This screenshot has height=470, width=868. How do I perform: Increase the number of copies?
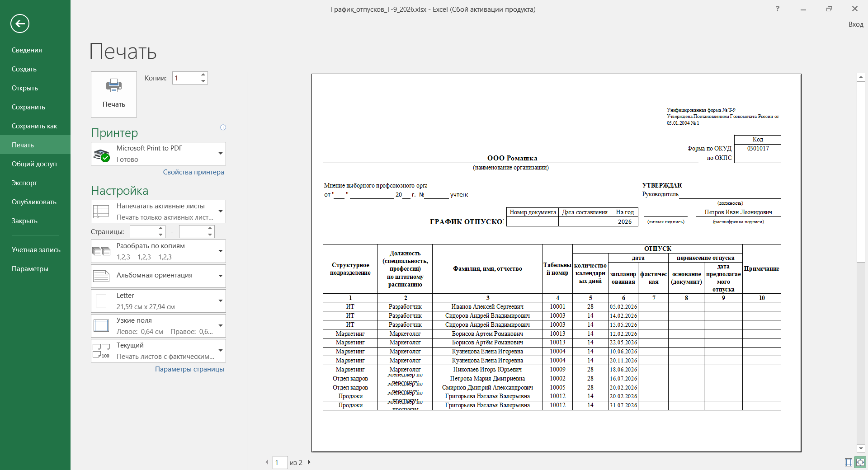[203, 75]
